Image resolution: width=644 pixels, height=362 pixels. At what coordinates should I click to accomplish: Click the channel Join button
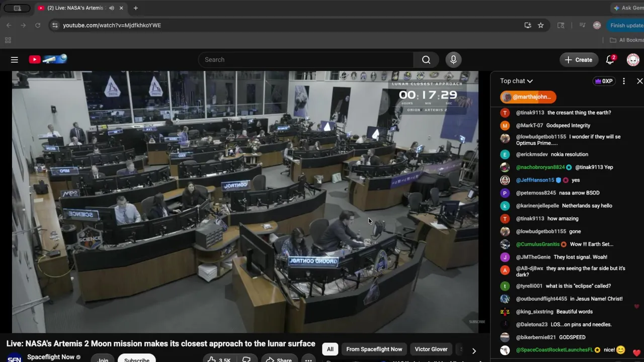(x=103, y=359)
